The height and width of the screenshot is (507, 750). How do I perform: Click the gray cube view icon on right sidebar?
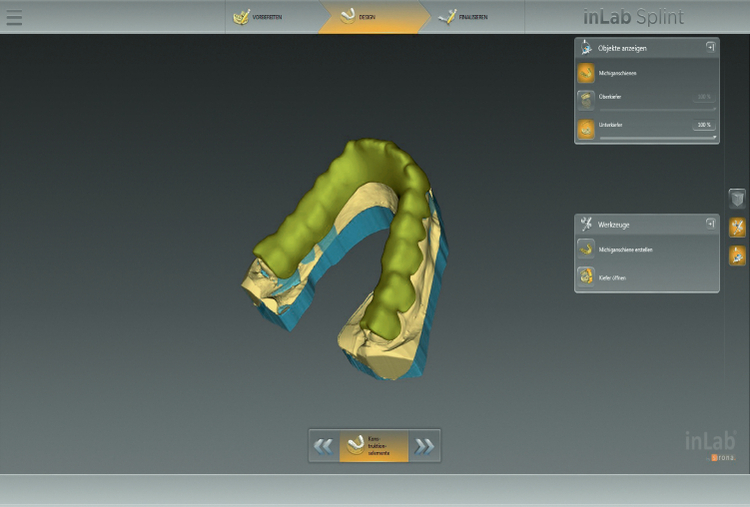point(737,199)
